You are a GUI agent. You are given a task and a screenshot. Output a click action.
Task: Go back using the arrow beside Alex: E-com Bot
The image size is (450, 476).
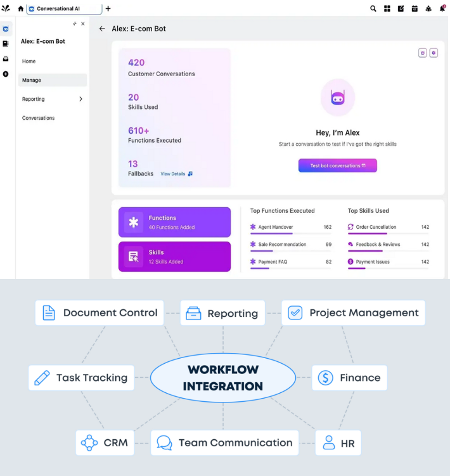[x=102, y=29]
